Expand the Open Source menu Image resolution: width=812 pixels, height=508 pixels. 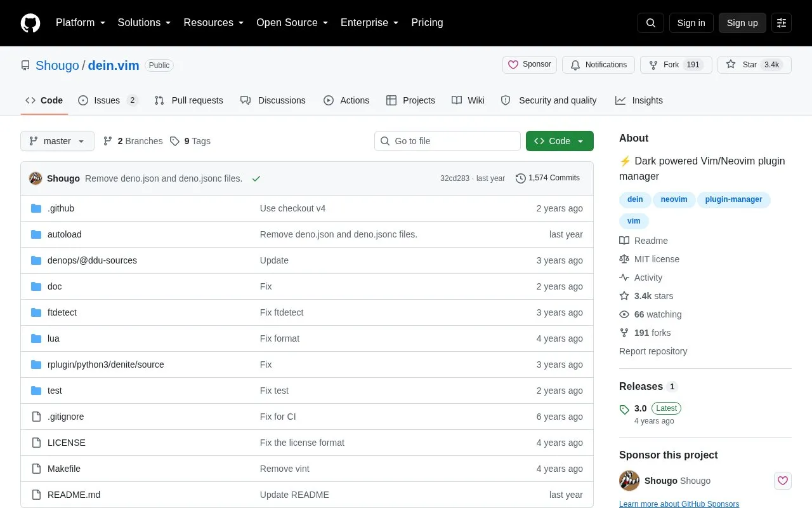pyautogui.click(x=292, y=23)
